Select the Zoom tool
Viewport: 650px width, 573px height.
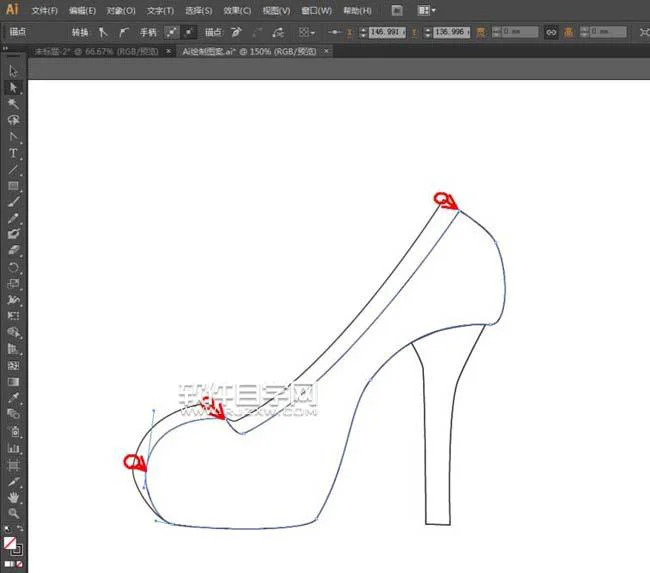pyautogui.click(x=14, y=513)
